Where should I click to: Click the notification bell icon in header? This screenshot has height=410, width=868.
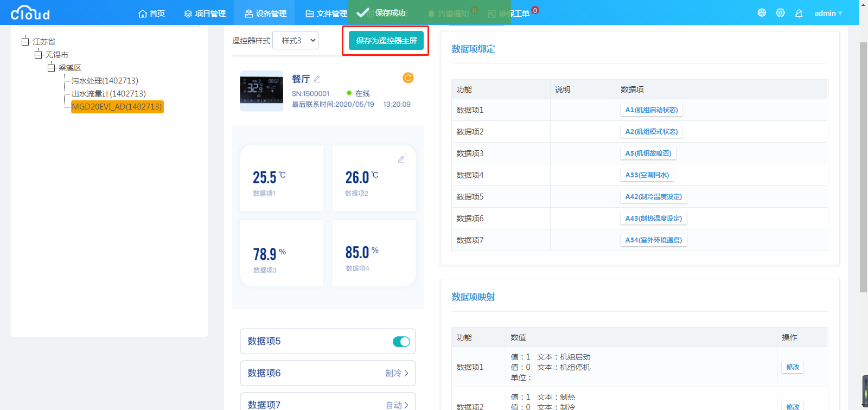799,13
